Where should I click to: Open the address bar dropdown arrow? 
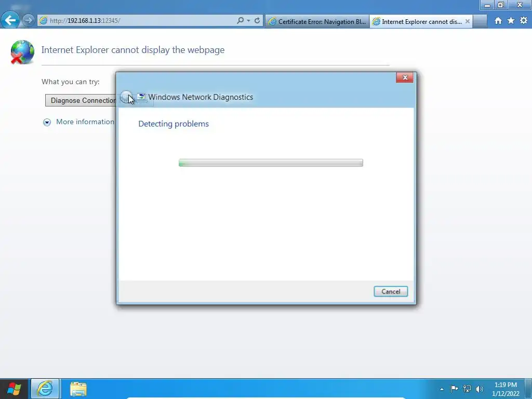pos(248,21)
